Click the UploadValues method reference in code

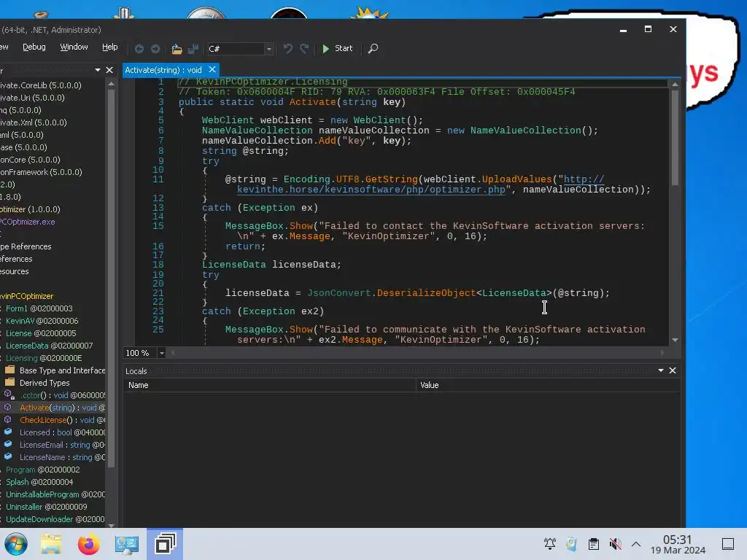(517, 179)
